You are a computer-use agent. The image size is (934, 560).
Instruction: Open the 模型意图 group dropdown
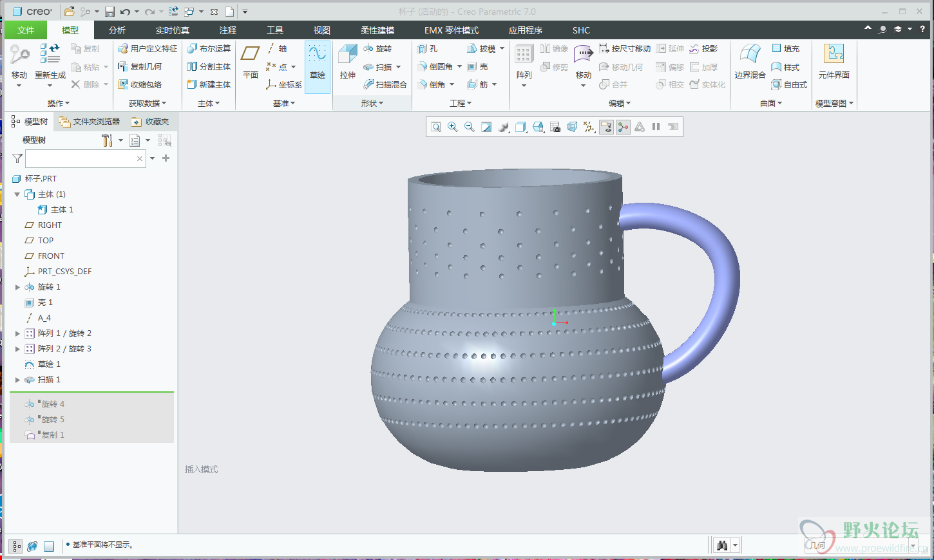pos(834,103)
